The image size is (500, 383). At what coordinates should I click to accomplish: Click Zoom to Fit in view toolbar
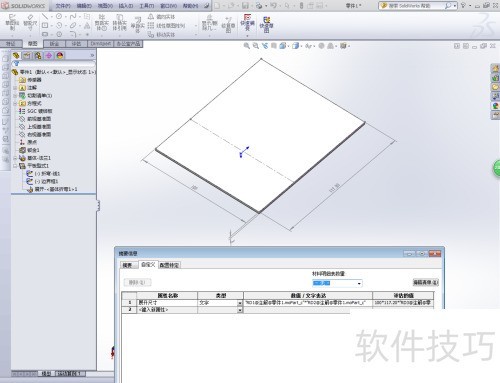tap(247, 46)
